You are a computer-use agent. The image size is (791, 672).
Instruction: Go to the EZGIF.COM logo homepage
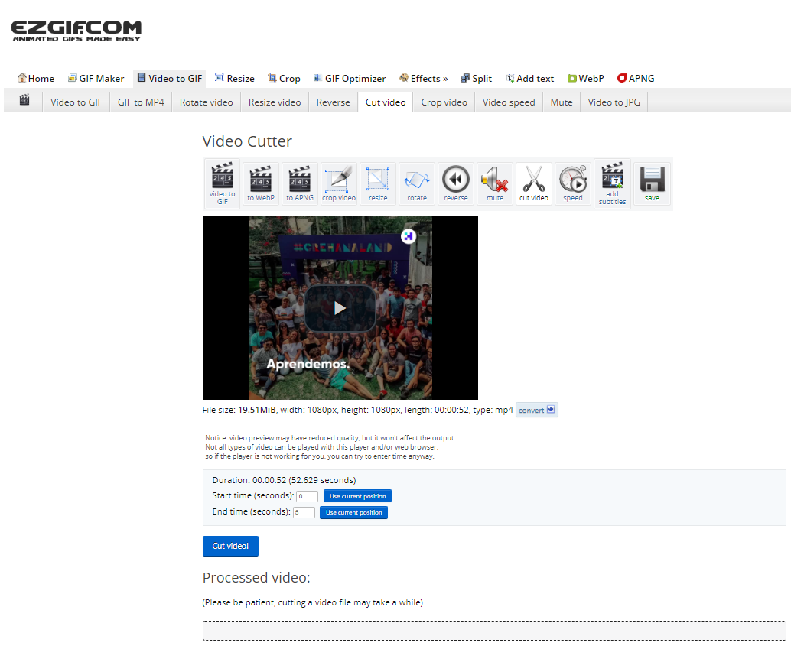[x=76, y=31]
